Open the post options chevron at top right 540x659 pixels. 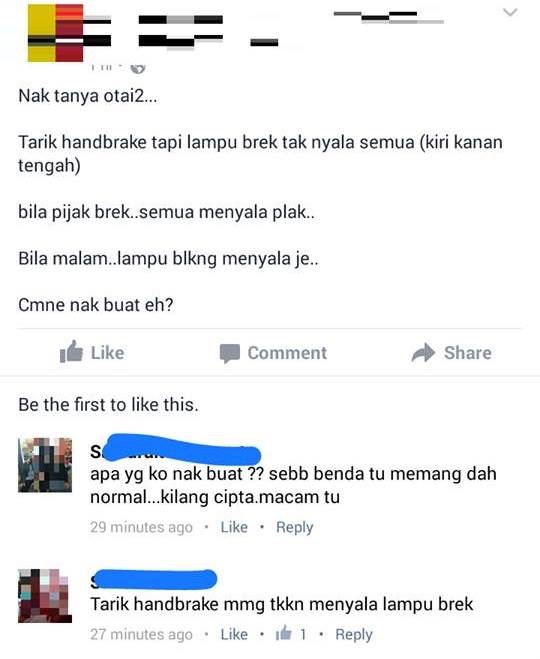click(510, 12)
